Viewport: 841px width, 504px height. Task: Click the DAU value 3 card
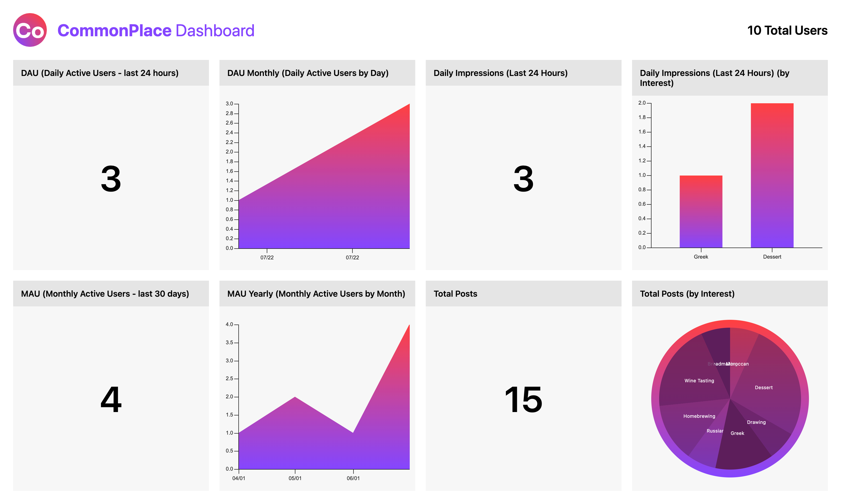point(111,178)
